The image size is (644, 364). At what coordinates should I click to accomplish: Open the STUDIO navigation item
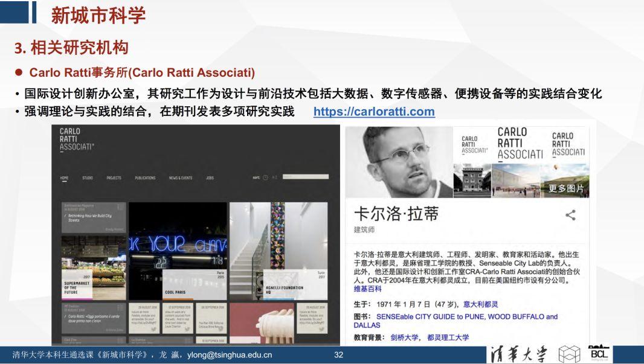88,178
